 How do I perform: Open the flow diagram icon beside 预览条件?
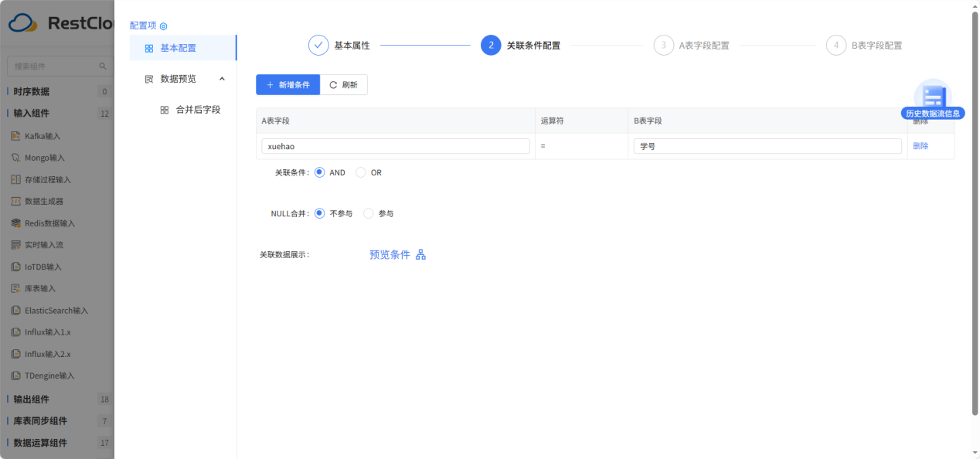coord(420,253)
